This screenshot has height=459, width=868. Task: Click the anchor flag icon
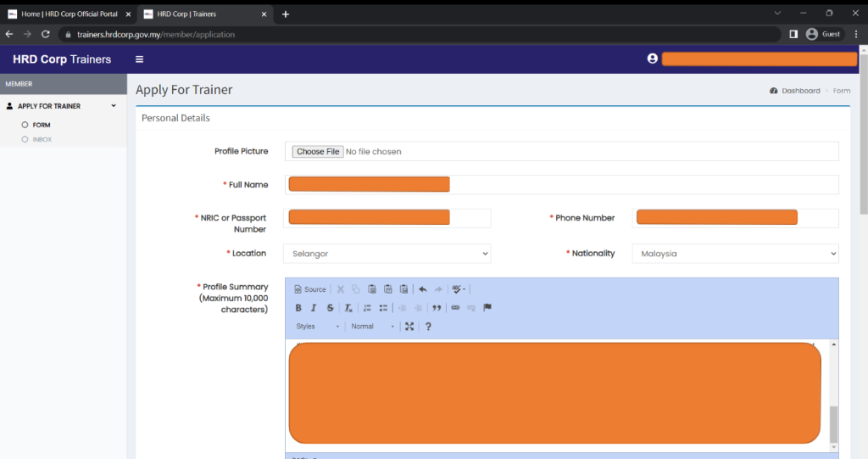tap(487, 308)
